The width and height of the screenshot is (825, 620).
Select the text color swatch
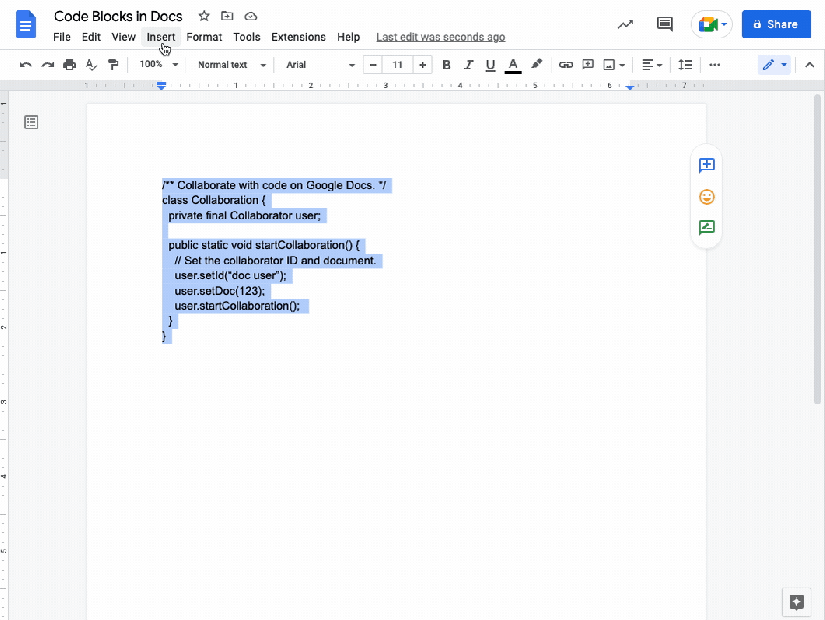pos(512,64)
